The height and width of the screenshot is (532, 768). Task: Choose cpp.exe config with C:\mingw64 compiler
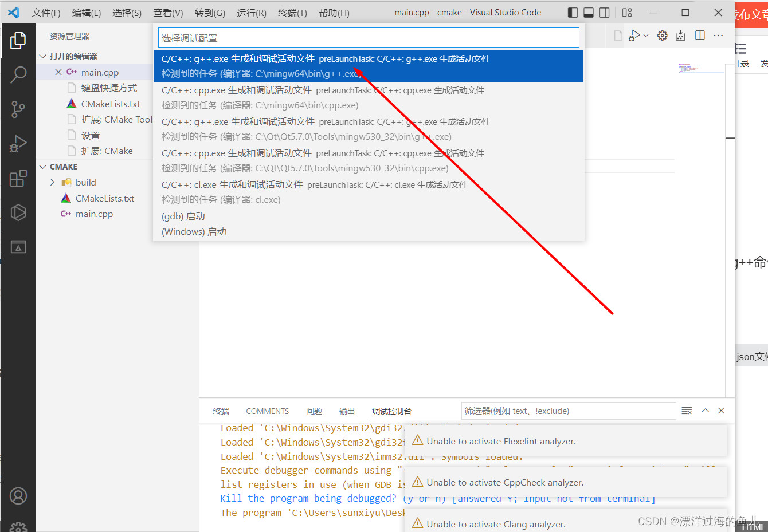369,98
